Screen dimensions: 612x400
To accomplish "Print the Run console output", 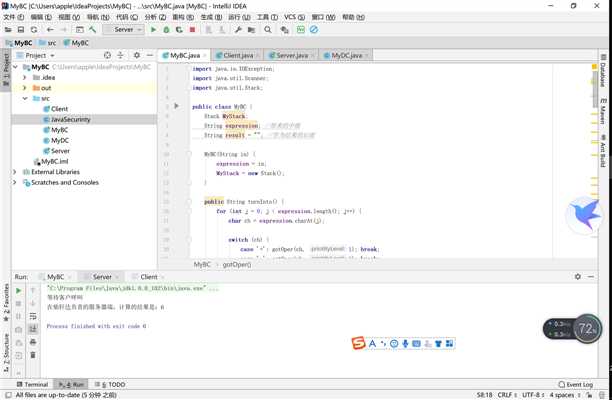I will 33,342.
